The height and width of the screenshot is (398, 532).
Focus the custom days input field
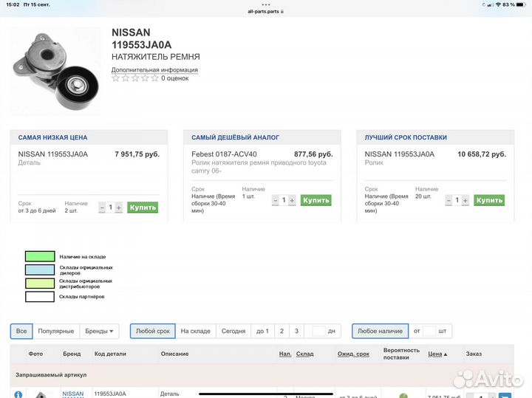[318, 331]
